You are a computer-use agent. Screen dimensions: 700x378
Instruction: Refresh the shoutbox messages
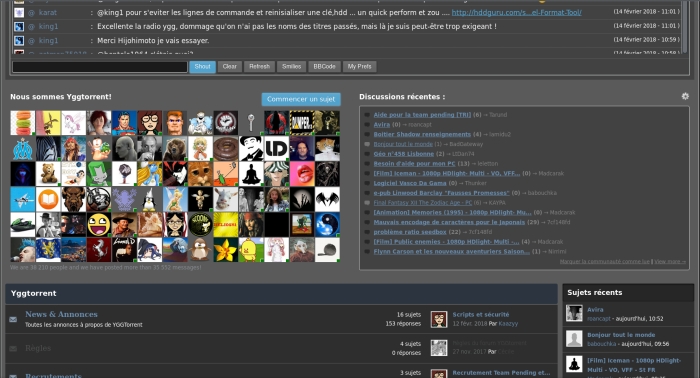[x=259, y=66]
